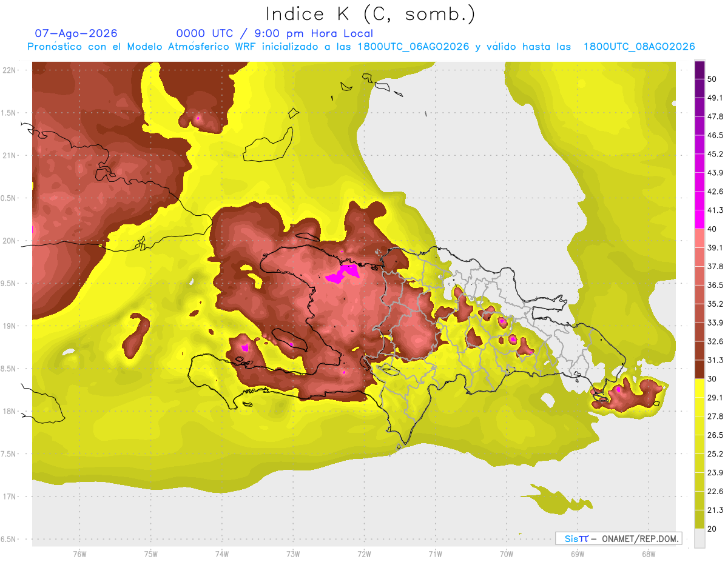Click the colorbar value "43.9"
The height and width of the screenshot is (562, 728).
click(715, 173)
